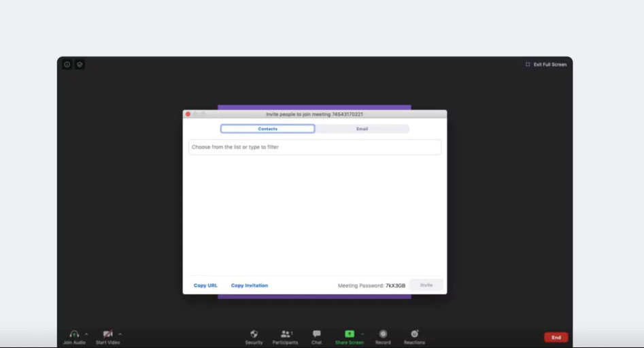
Task: Exit Full Screen toggle at top right
Action: (x=546, y=65)
